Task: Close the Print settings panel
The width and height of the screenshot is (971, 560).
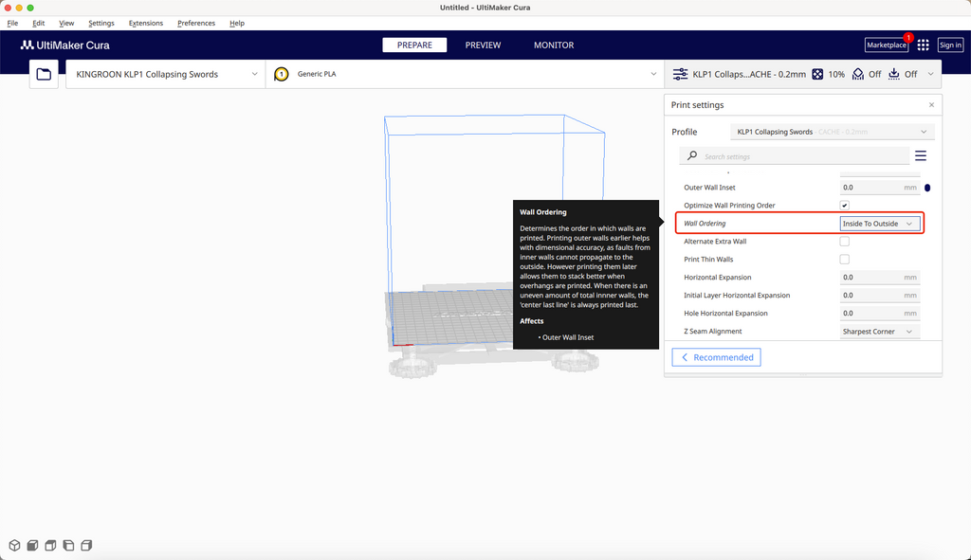Action: pos(931,105)
